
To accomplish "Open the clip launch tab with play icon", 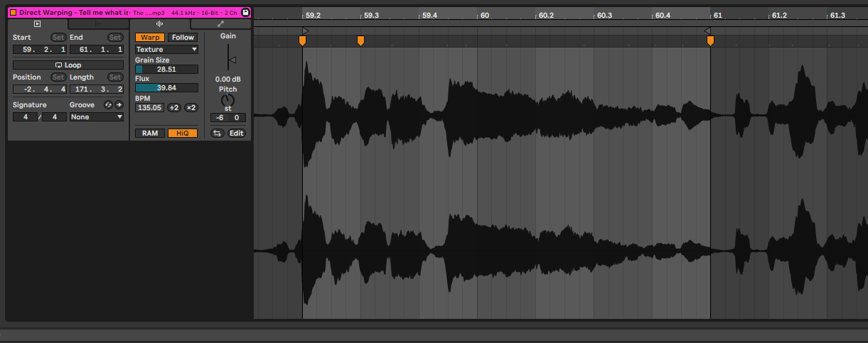I will (x=38, y=23).
